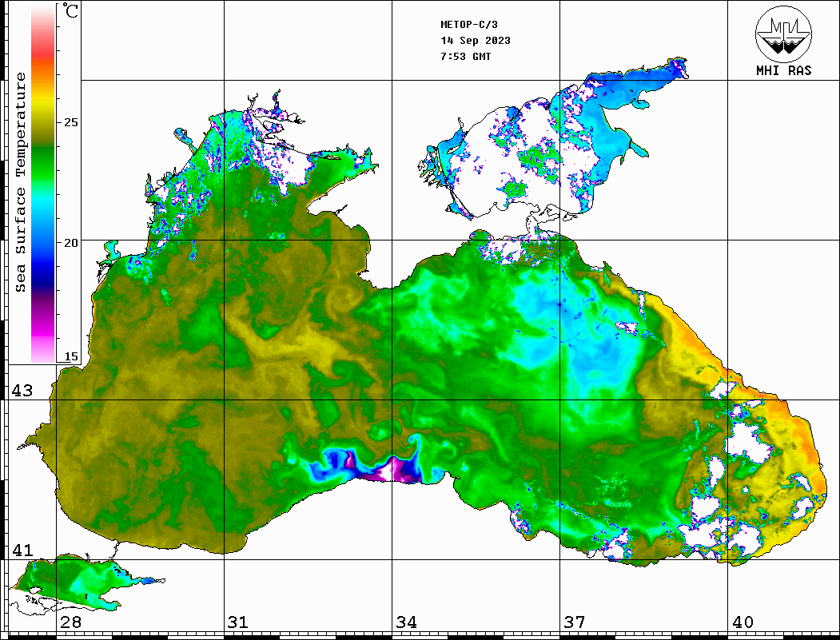Click the '25' tick on temperature legend
Image resolution: width=840 pixels, height=640 pixels.
[70, 122]
